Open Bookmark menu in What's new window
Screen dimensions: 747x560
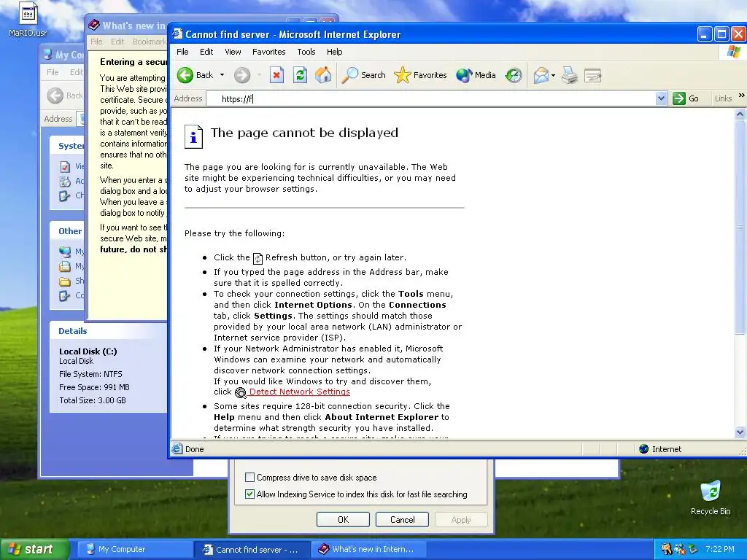pos(149,42)
